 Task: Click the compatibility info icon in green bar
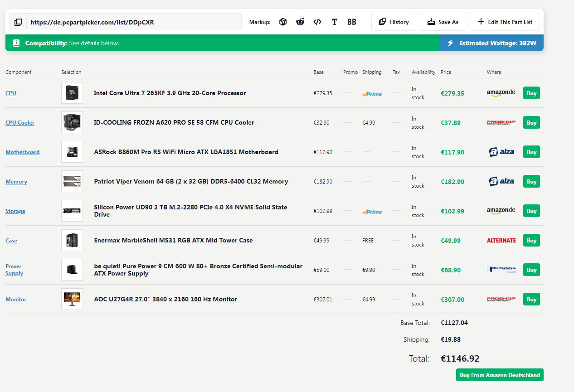click(x=16, y=43)
